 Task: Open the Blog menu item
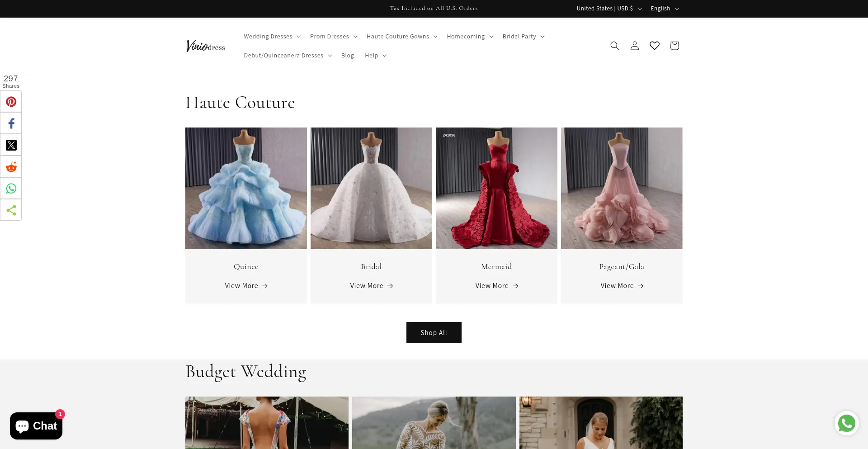coord(347,56)
